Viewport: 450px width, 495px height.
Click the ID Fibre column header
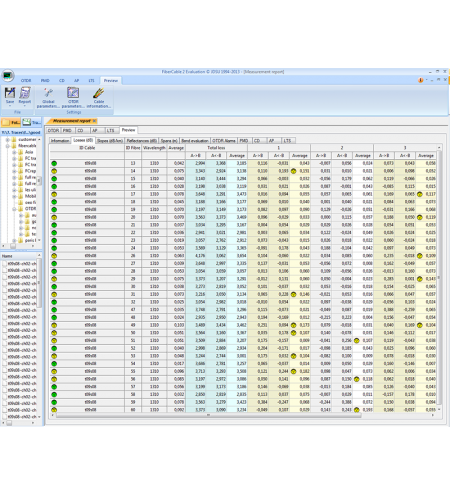tap(133, 148)
